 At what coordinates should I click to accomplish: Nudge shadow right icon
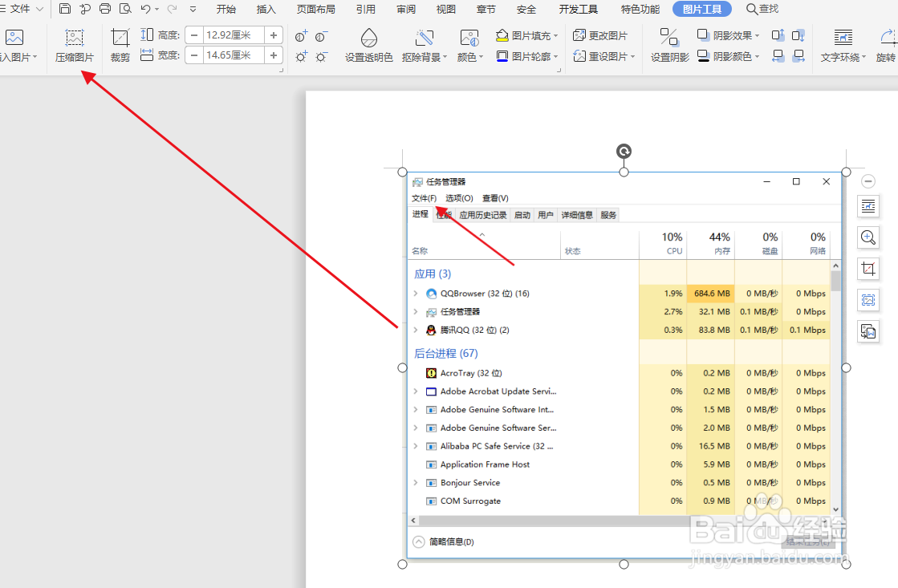pyautogui.click(x=798, y=55)
